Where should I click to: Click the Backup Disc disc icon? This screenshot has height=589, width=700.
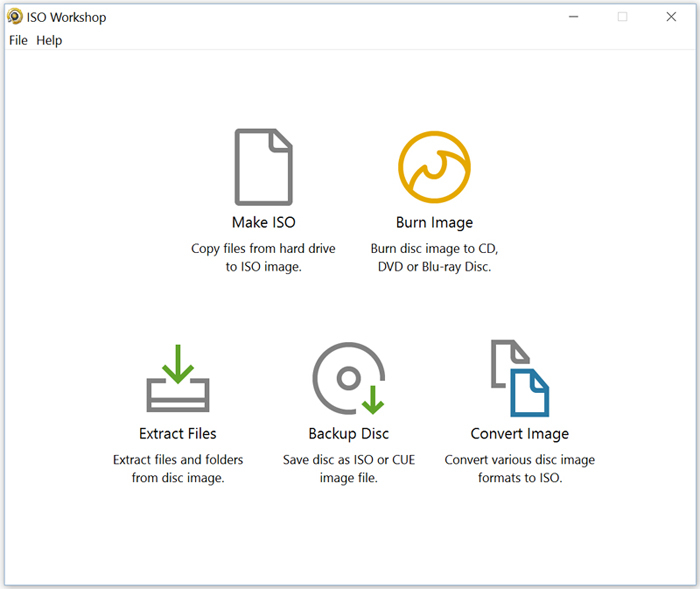[x=349, y=378]
